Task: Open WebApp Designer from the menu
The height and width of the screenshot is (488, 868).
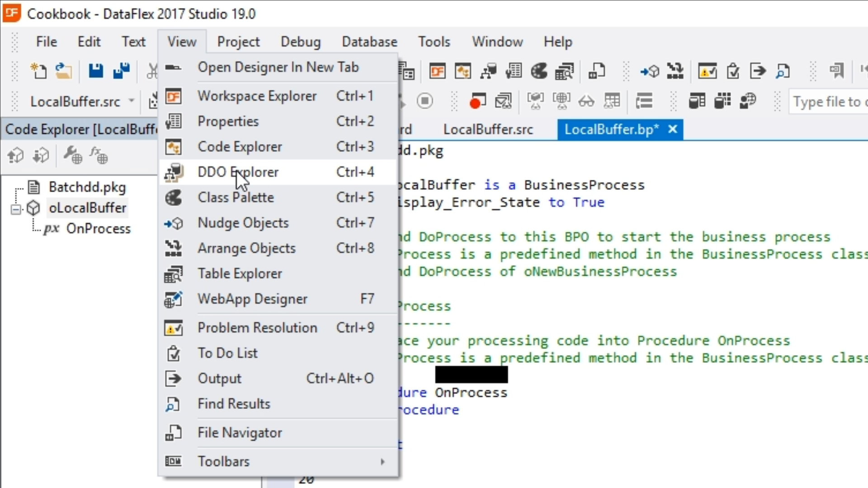Action: coord(252,299)
